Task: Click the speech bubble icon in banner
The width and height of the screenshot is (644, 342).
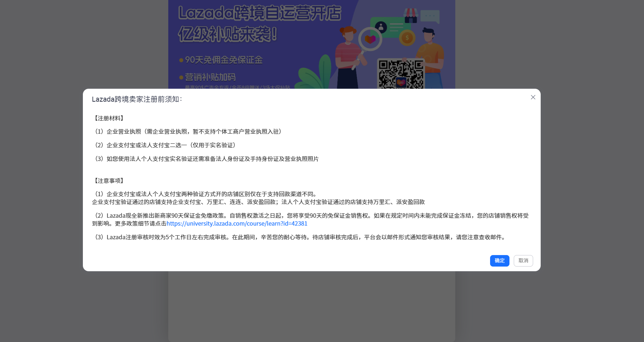Action: [430, 17]
